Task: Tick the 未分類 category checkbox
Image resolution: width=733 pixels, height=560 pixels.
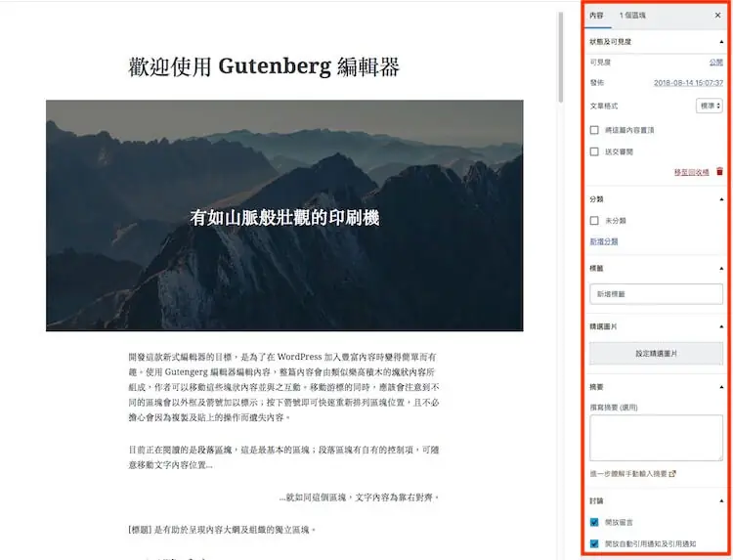Action: point(594,221)
